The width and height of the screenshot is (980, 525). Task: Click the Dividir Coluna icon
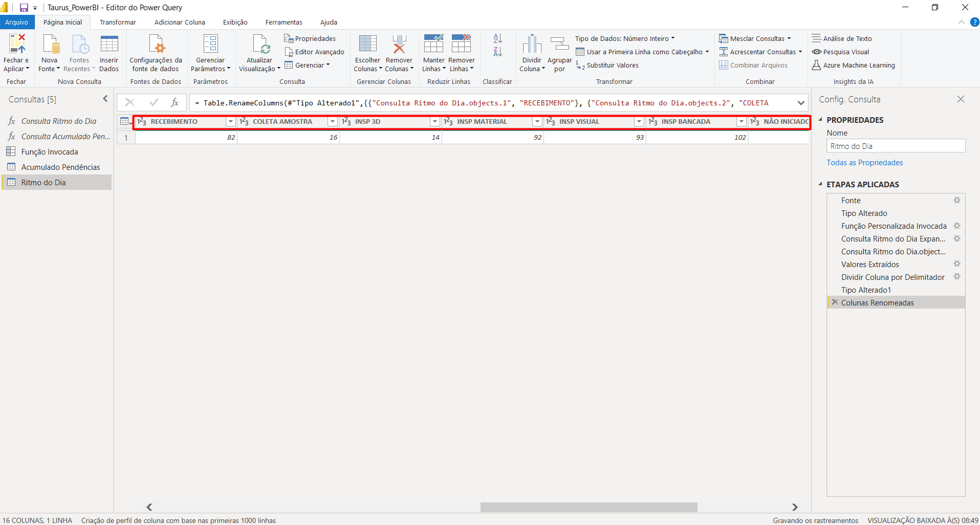point(532,44)
